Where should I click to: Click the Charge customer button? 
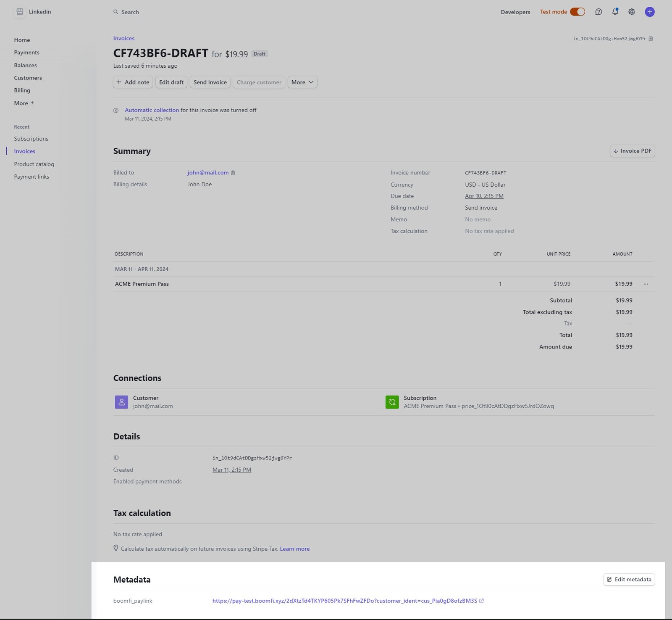(259, 82)
